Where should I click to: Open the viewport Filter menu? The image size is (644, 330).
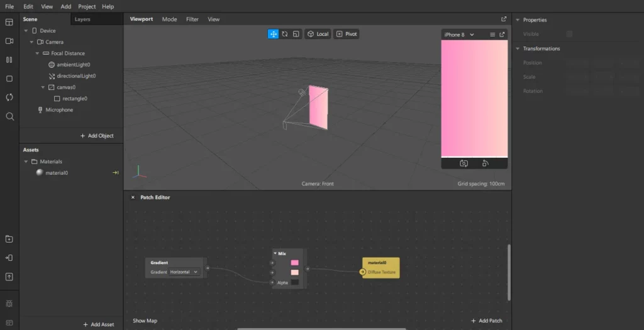[192, 19]
